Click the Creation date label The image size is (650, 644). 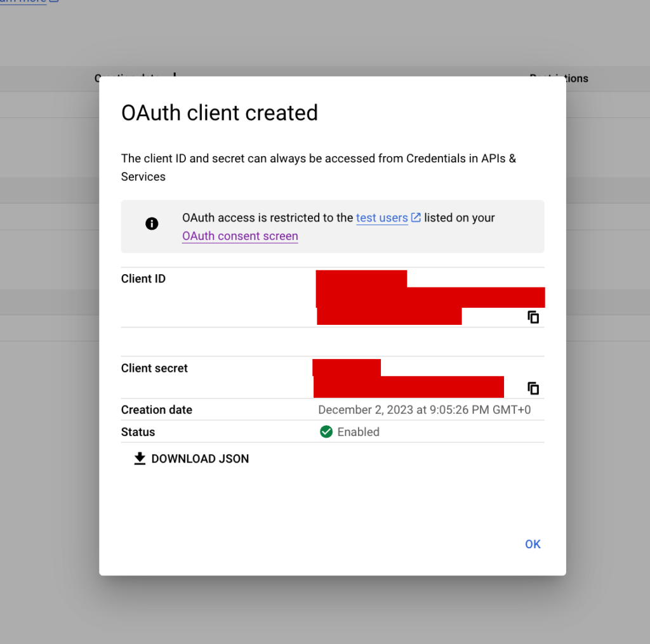(x=157, y=410)
